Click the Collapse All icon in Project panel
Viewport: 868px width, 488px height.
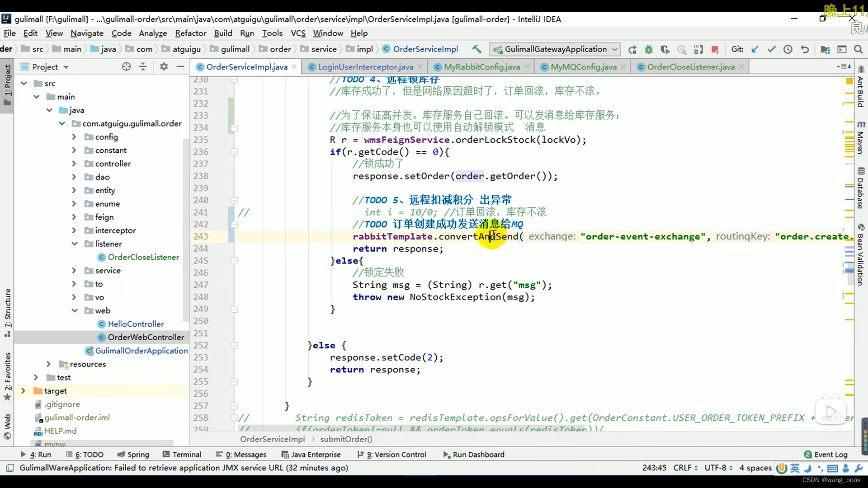(143, 67)
